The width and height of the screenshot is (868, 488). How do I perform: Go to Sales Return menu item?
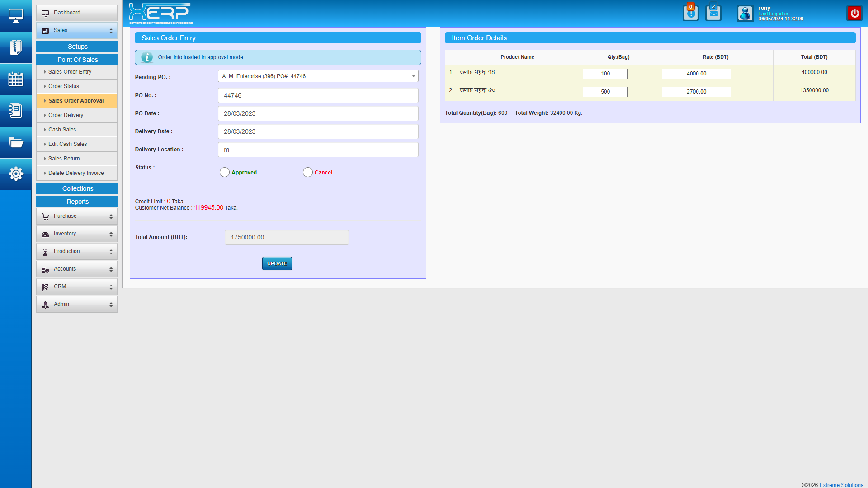pyautogui.click(x=64, y=159)
